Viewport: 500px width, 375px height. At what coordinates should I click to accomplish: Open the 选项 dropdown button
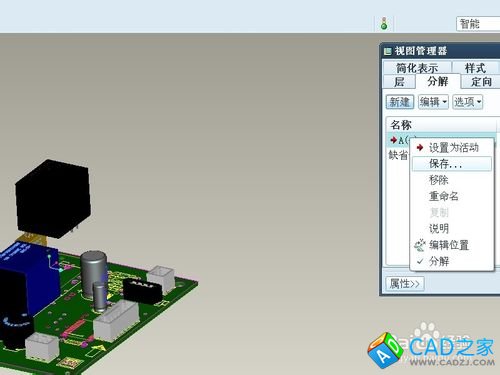pyautogui.click(x=467, y=102)
